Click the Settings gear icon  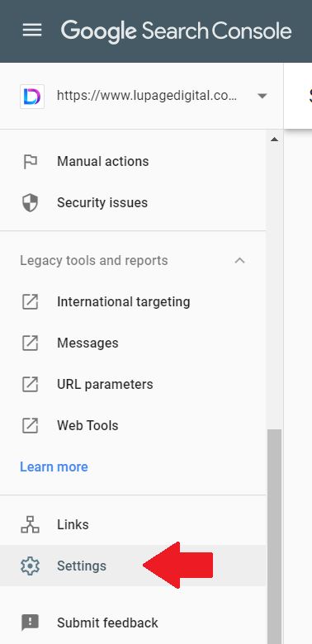point(30,566)
